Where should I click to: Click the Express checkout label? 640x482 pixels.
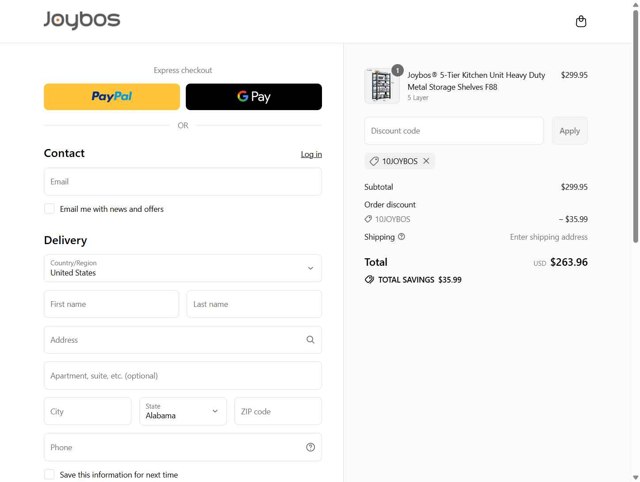click(x=183, y=70)
